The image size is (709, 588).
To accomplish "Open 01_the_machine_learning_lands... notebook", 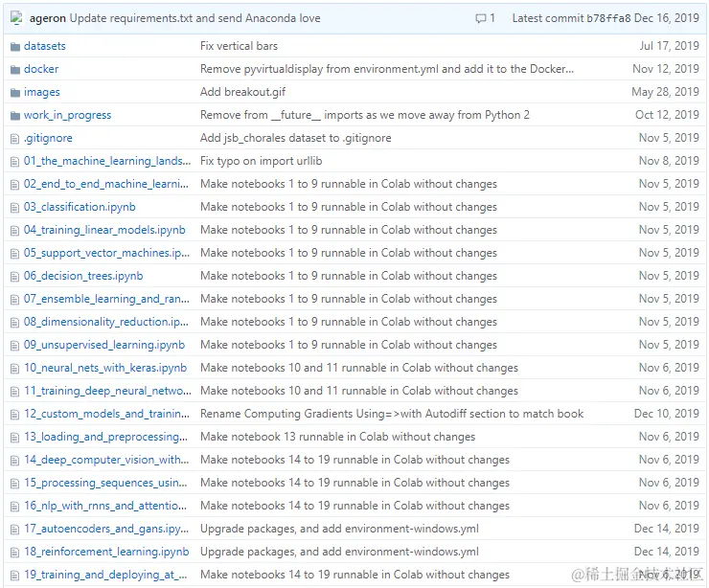I will click(107, 161).
